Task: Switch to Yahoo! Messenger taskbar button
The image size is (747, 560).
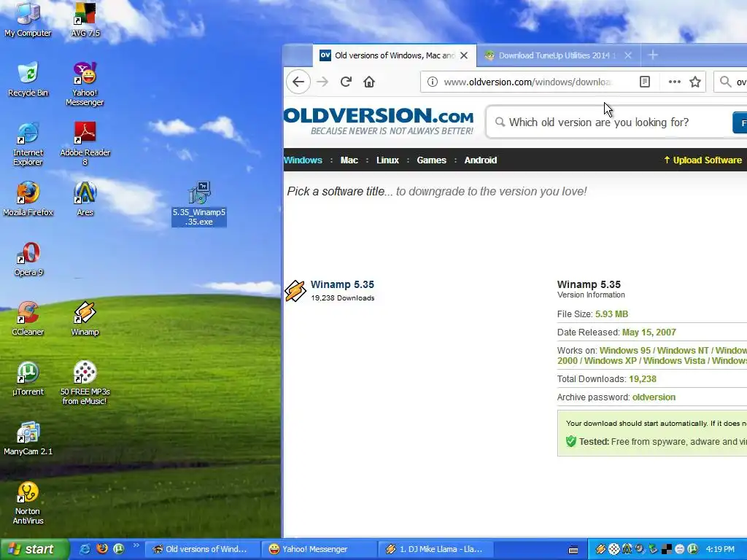Action: (318, 550)
